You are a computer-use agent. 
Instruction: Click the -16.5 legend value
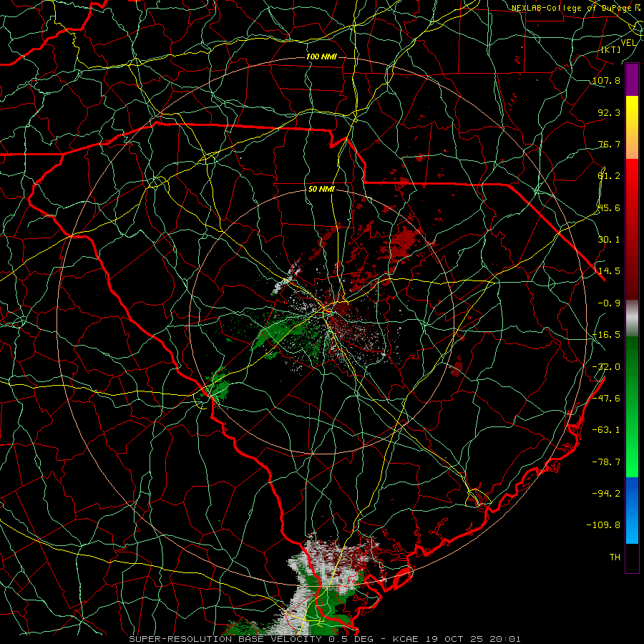pos(606,335)
